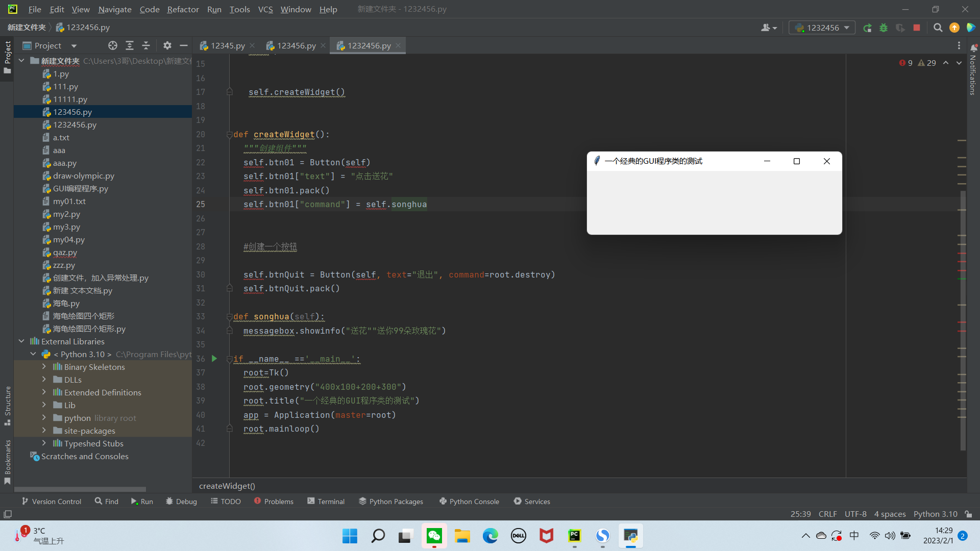This screenshot has height=551, width=980.
Task: Toggle the Structure tool window sidebar button
Action: point(7,406)
